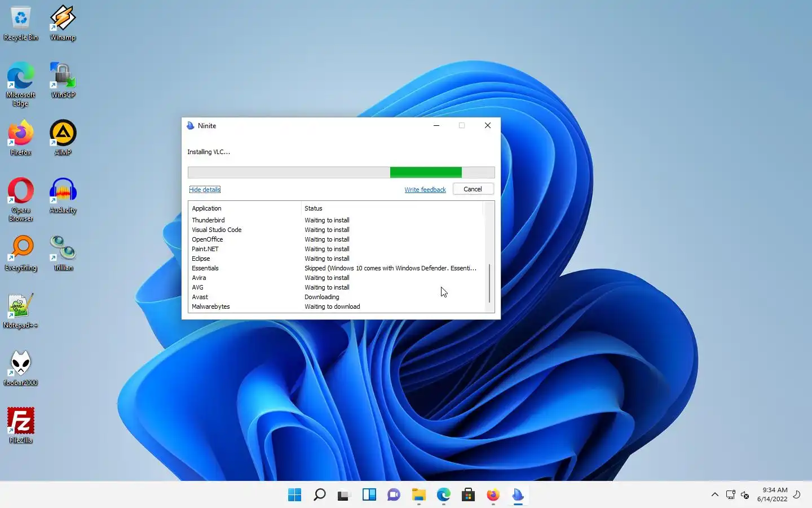Select the OpenOffice row

coord(337,239)
